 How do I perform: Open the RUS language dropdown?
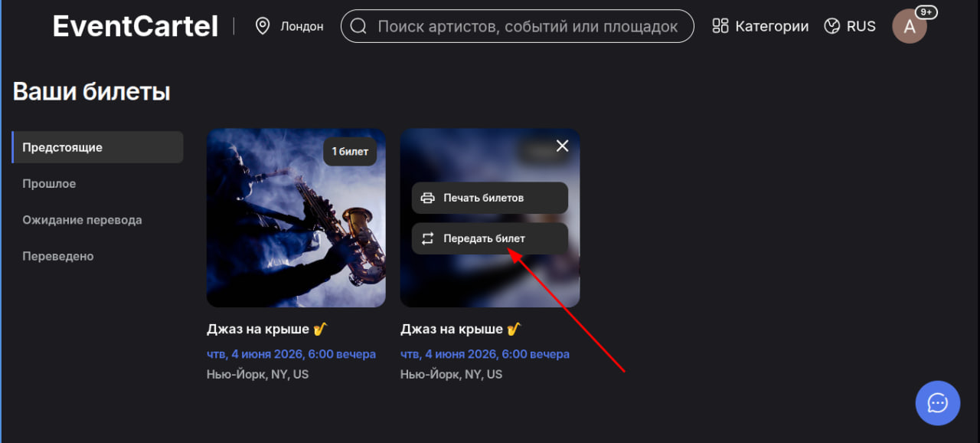point(850,26)
